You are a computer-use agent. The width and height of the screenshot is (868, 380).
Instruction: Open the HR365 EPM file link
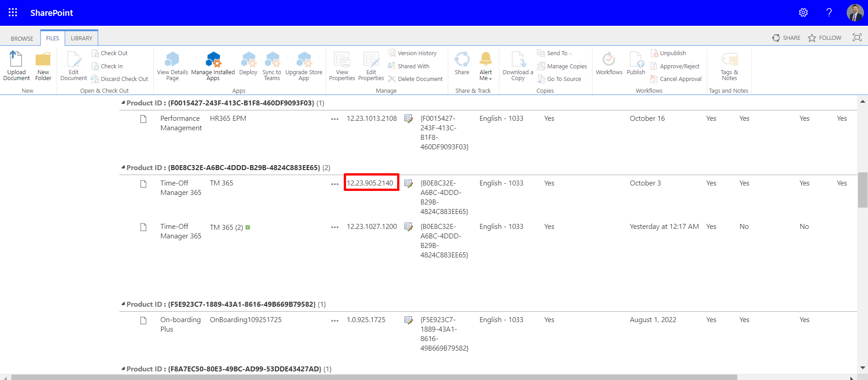point(228,118)
